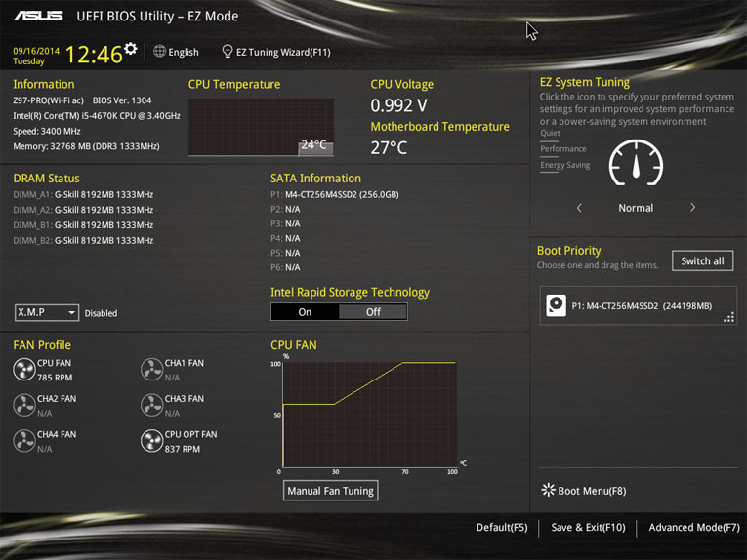The height and width of the screenshot is (560, 747).
Task: Click SATA P1: M4-CT256M4SSD2 (256.0GB) entry
Action: (335, 194)
